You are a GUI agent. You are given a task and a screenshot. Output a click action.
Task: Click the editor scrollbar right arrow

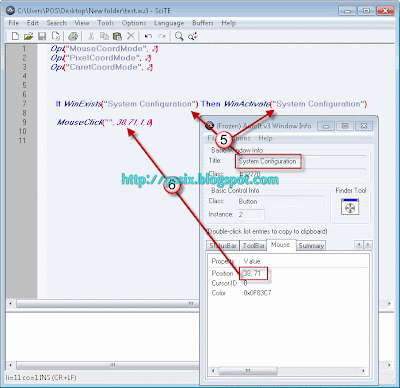coord(389,304)
